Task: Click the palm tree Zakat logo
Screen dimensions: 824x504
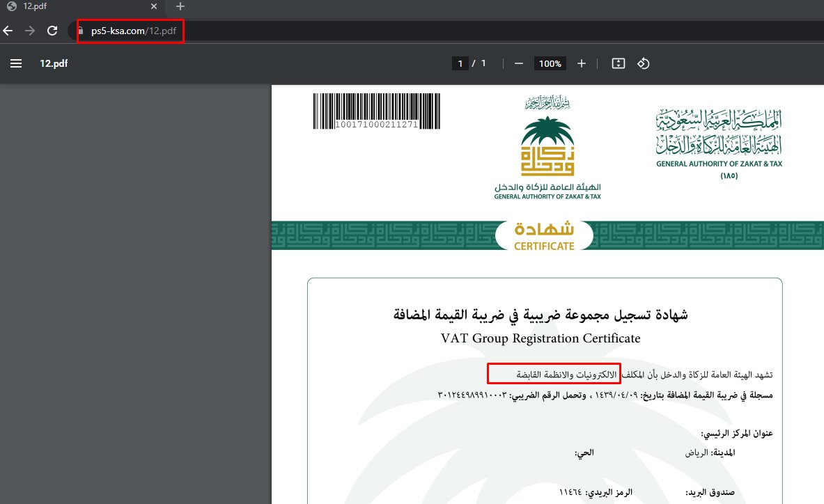Action: (x=547, y=146)
